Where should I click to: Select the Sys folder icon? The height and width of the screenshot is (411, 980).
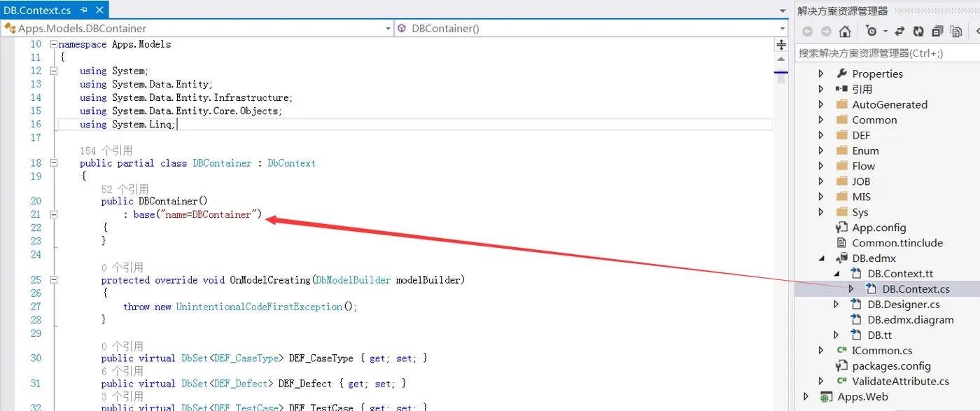coord(842,212)
